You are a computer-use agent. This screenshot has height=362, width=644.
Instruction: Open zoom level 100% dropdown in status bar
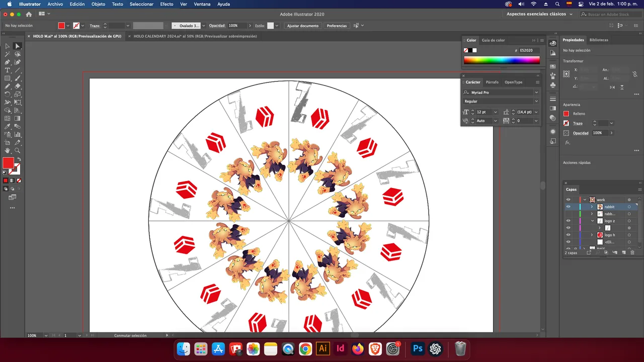click(46, 335)
